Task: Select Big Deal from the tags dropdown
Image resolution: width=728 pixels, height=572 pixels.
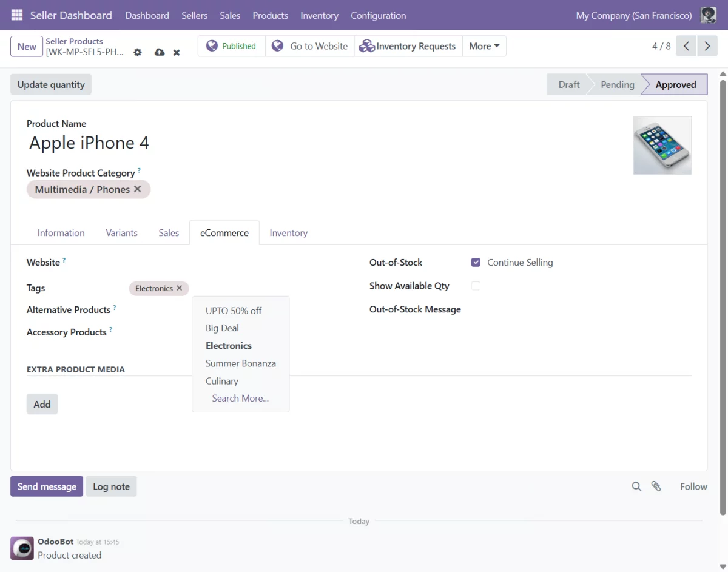Action: tap(222, 328)
